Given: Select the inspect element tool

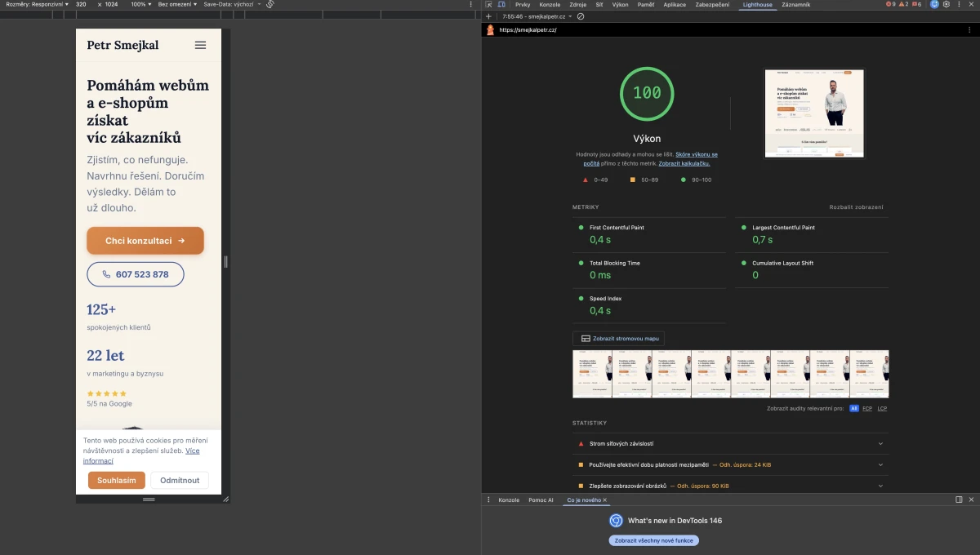Looking at the screenshot, I should [488, 4].
